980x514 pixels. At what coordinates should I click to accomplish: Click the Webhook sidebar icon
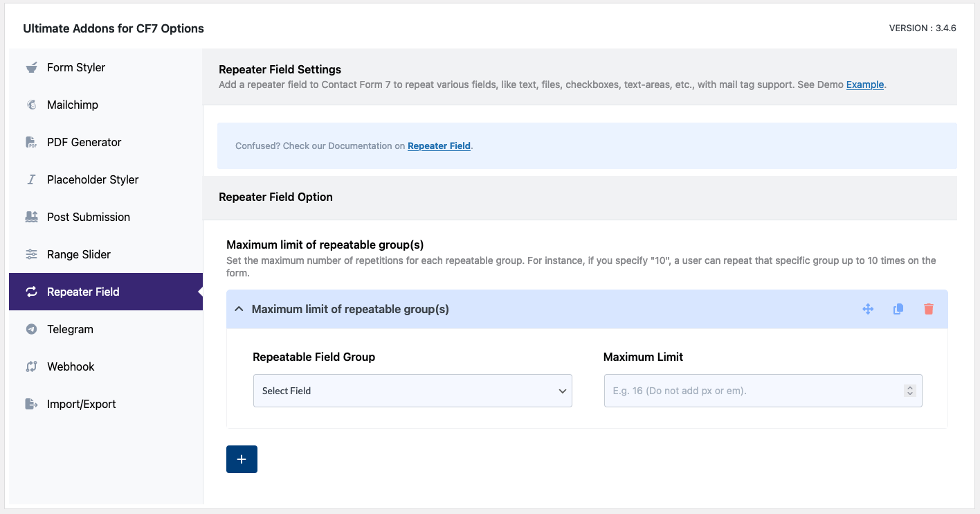(x=31, y=366)
